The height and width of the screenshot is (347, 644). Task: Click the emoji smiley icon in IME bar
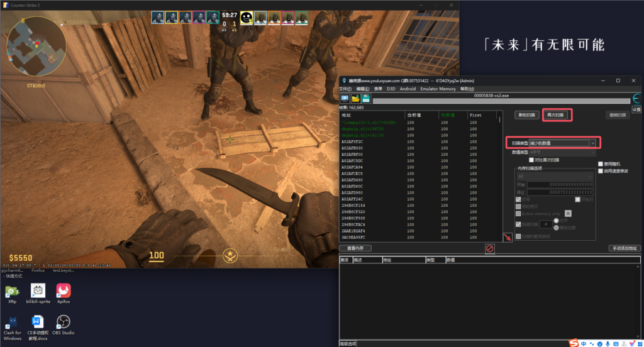599,344
